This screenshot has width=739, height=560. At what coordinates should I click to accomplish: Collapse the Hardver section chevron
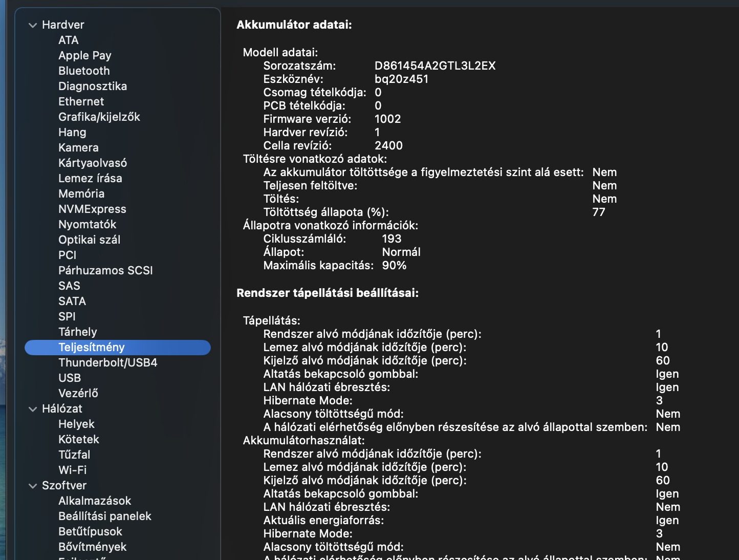(x=33, y=25)
